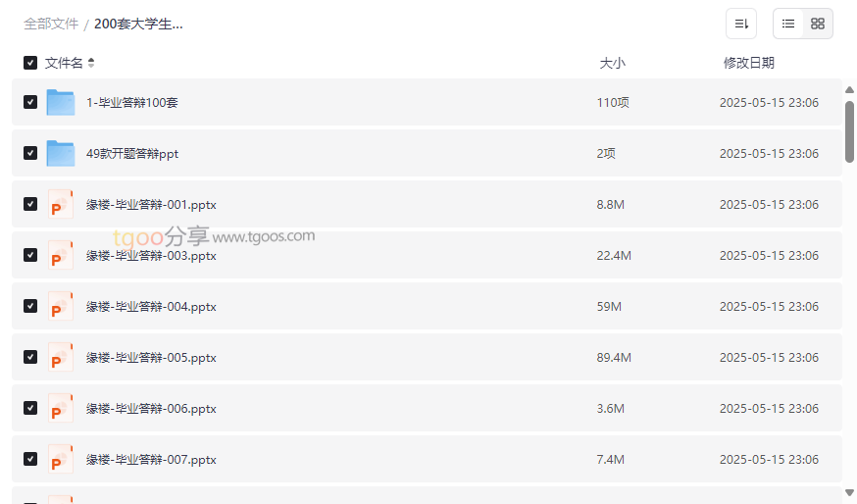Click PowerPoint icon of 缘楼-毕业答辩-007.pptx
The width and height of the screenshot is (857, 504).
pos(61,460)
